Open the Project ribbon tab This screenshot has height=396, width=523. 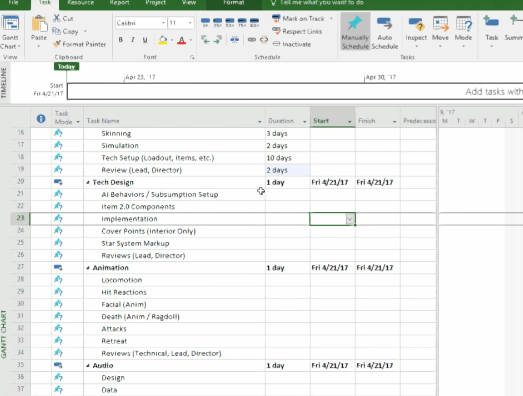[155, 3]
